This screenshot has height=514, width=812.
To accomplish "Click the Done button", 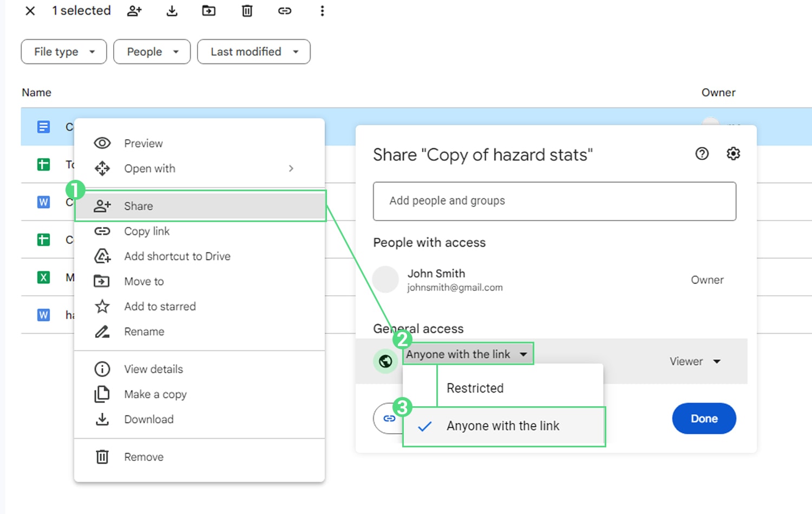I will (704, 418).
